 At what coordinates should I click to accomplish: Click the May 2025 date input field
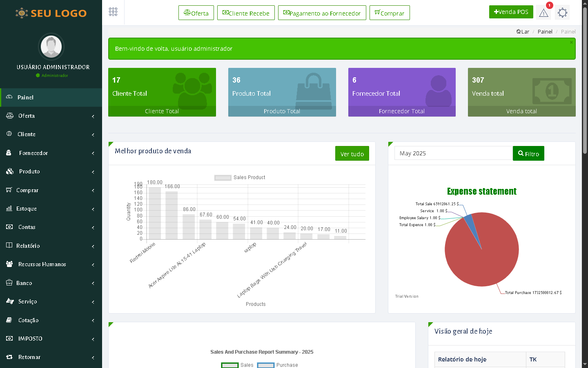point(453,153)
